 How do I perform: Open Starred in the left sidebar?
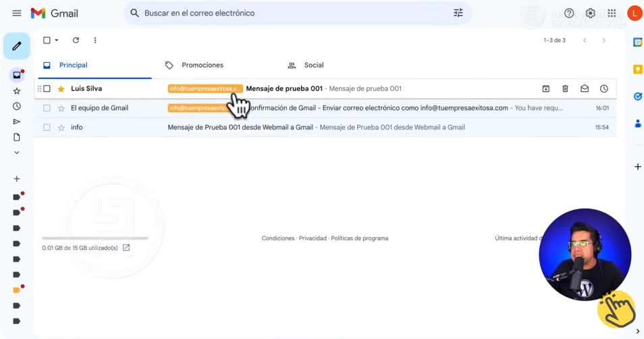point(17,90)
